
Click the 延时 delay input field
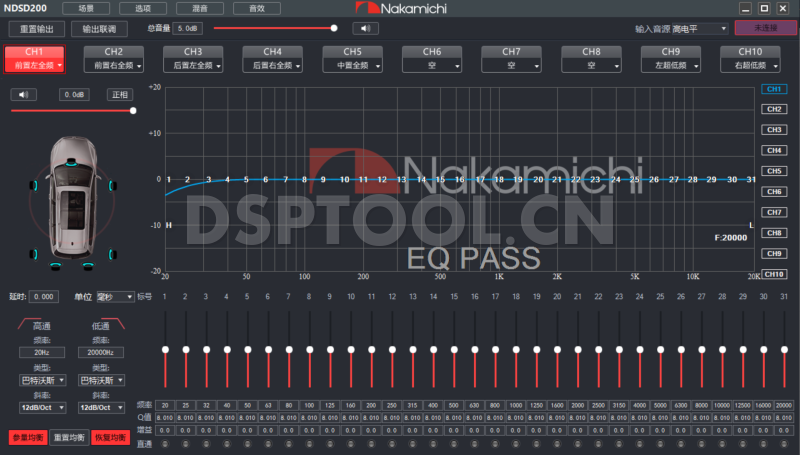tap(45, 297)
